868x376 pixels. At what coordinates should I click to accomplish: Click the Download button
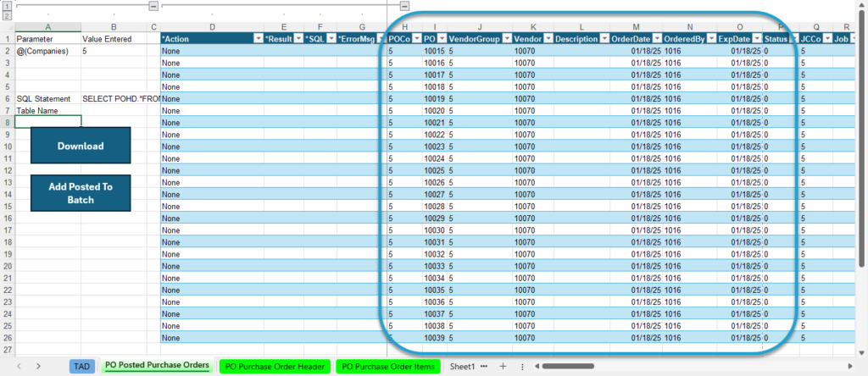pos(81,146)
